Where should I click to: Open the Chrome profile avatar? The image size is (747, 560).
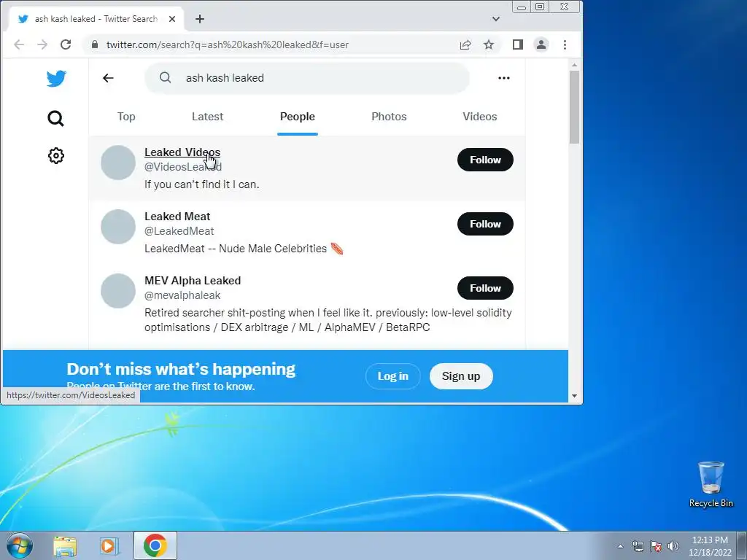point(541,44)
